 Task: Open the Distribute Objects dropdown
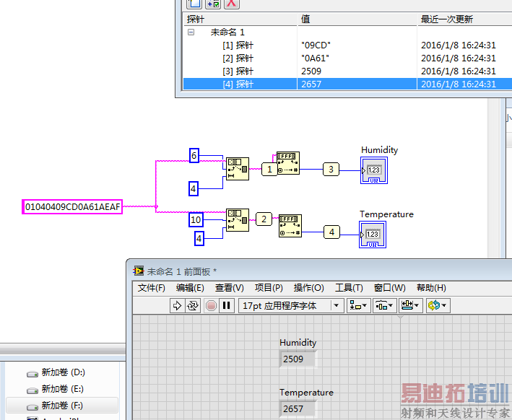(384, 306)
